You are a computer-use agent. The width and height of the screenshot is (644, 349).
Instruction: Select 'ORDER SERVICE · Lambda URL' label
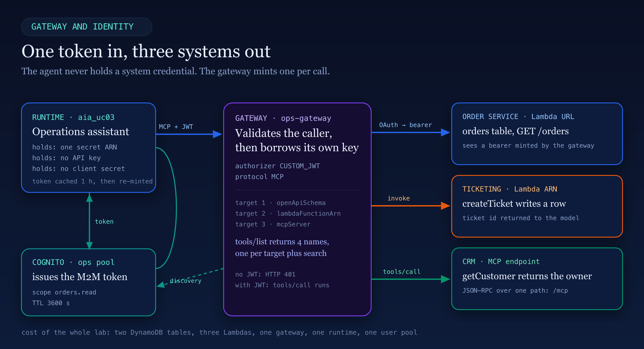pos(518,116)
